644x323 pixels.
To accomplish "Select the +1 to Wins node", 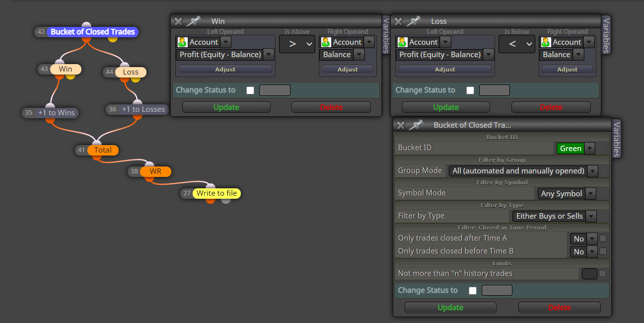I will 57,113.
